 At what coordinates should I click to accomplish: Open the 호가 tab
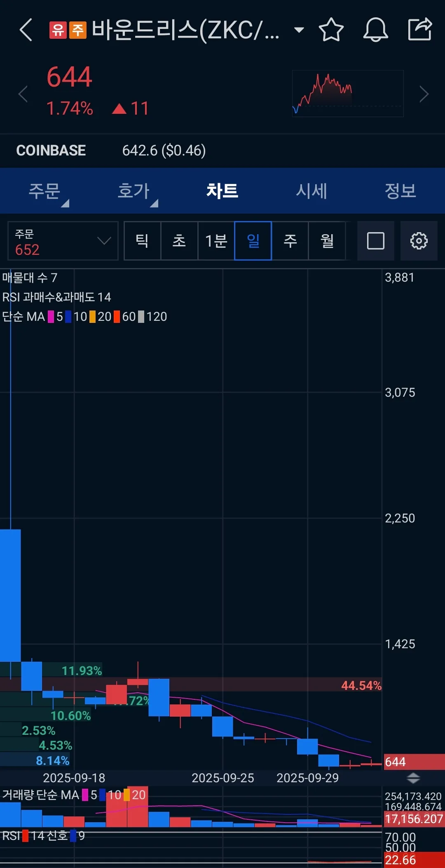point(133,191)
